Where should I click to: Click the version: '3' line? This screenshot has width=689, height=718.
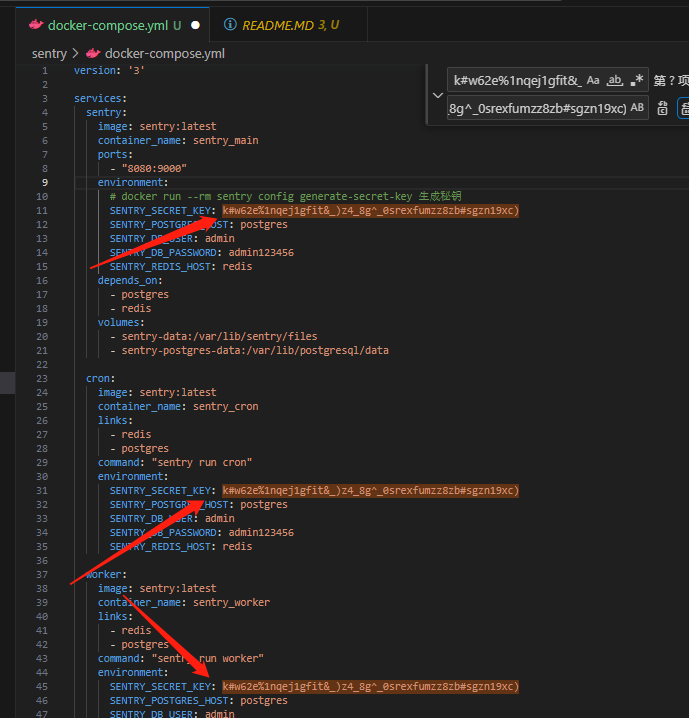pyautogui.click(x=109, y=71)
